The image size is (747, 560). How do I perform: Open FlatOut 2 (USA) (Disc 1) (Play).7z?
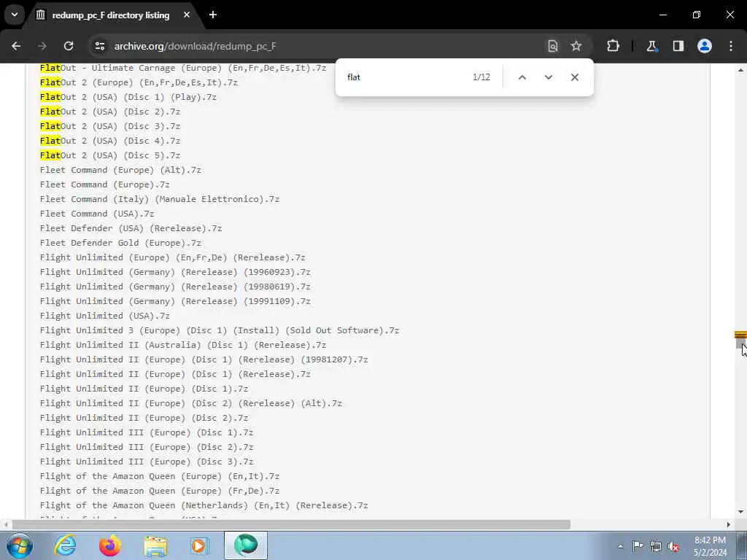128,97
